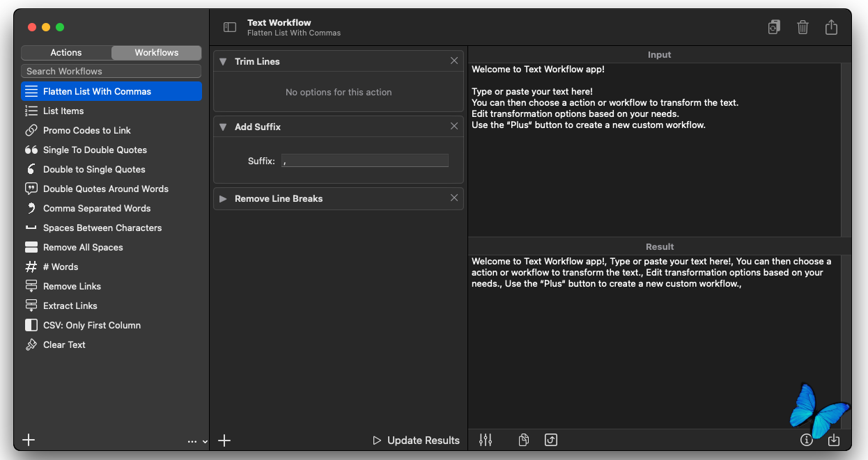Select the CSV: Only First Column workflow

click(111, 325)
